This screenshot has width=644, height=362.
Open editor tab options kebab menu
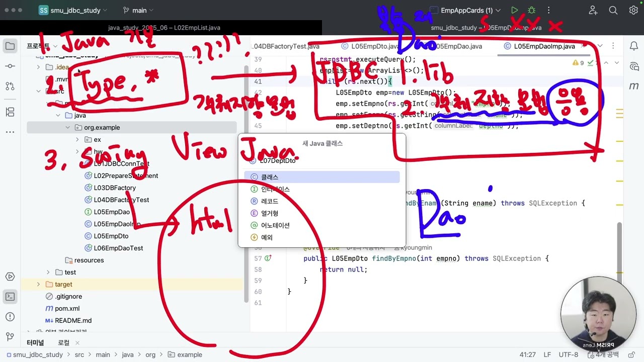613,46
